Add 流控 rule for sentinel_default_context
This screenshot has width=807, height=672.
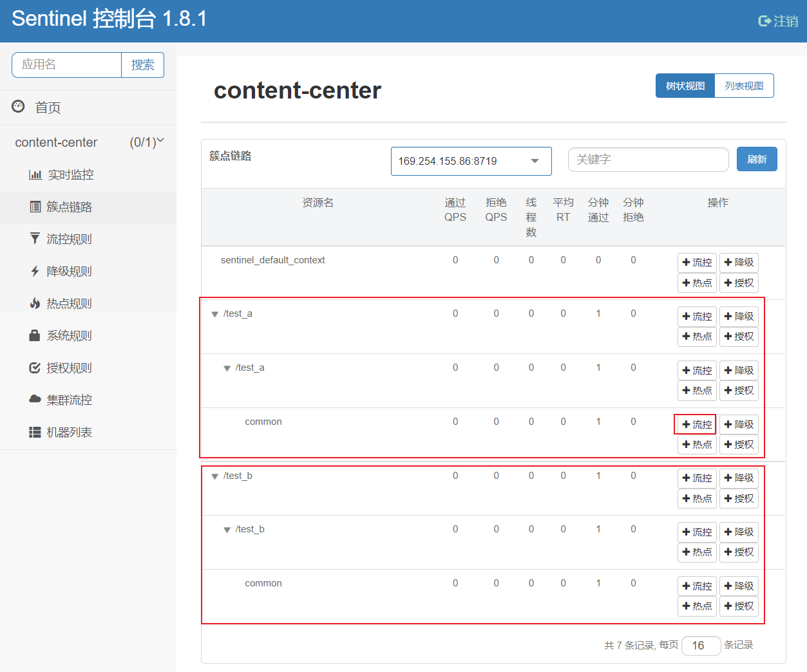(x=697, y=262)
